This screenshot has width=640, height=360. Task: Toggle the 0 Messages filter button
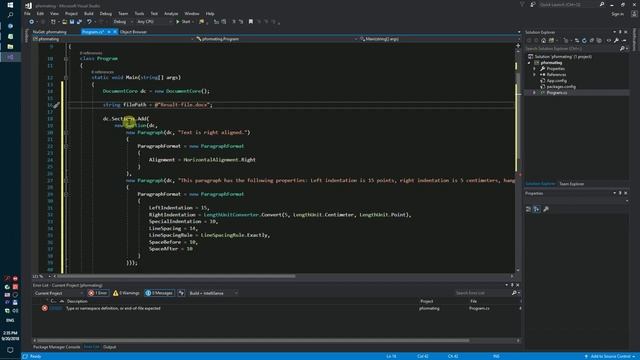pyautogui.click(x=159, y=293)
